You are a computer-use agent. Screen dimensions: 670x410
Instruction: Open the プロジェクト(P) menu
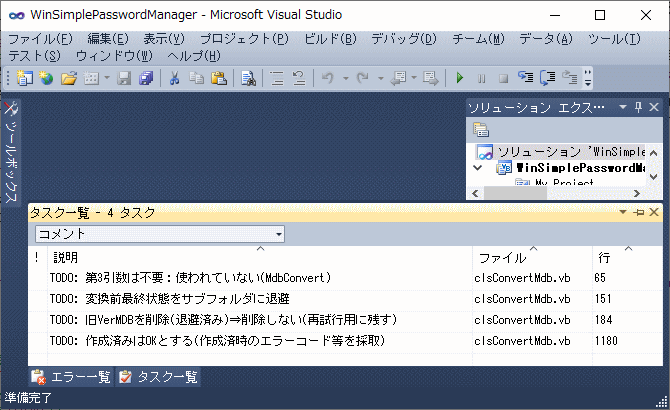(244, 39)
